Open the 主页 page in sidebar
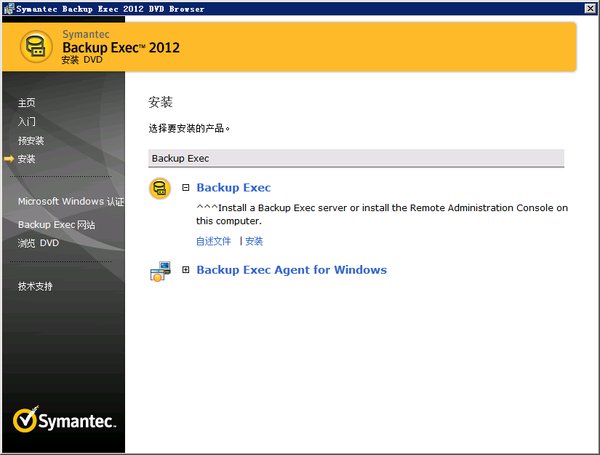Image resolution: width=600 pixels, height=455 pixels. tap(26, 103)
